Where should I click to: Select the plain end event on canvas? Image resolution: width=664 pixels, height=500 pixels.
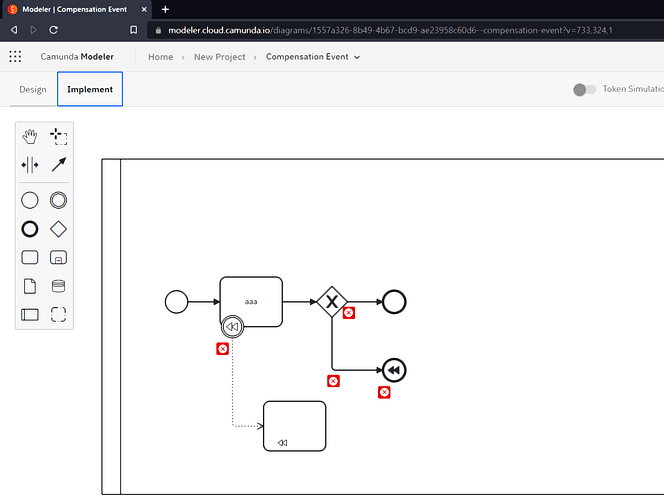point(394,302)
